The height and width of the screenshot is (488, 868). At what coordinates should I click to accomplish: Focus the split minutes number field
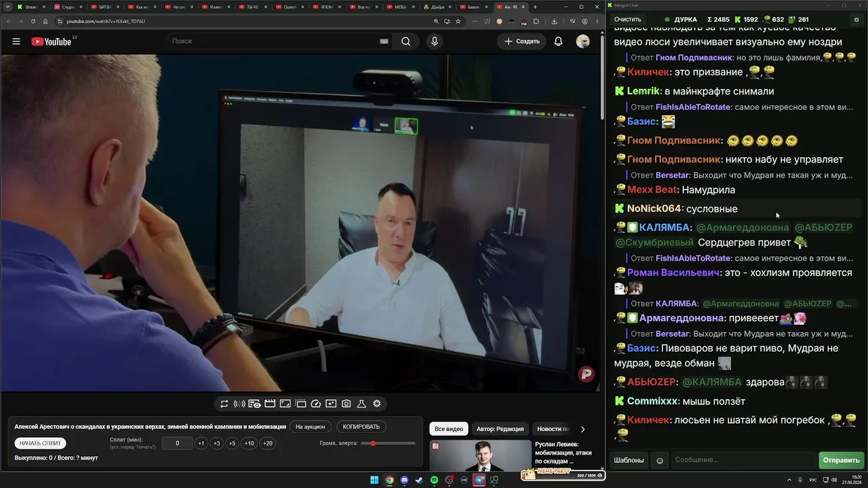pyautogui.click(x=178, y=443)
